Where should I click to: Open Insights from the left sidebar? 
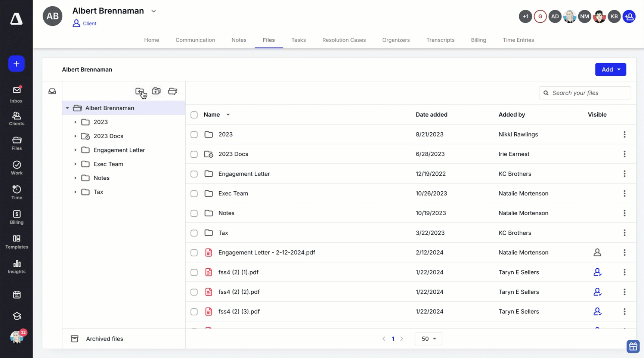16,267
